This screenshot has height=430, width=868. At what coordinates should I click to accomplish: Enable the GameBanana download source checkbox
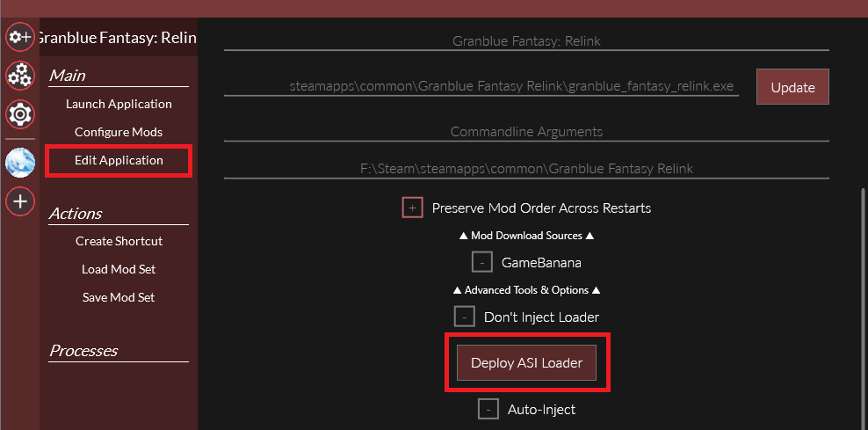click(482, 262)
